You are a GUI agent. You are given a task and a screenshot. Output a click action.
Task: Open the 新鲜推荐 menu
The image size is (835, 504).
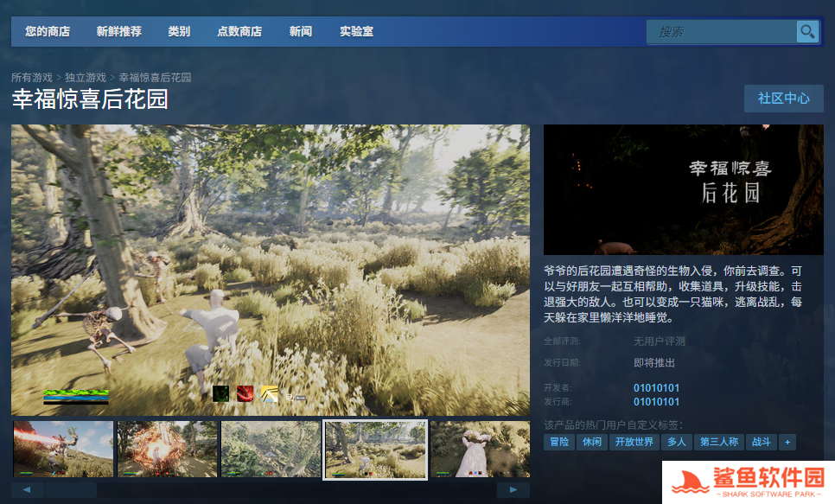pos(119,32)
